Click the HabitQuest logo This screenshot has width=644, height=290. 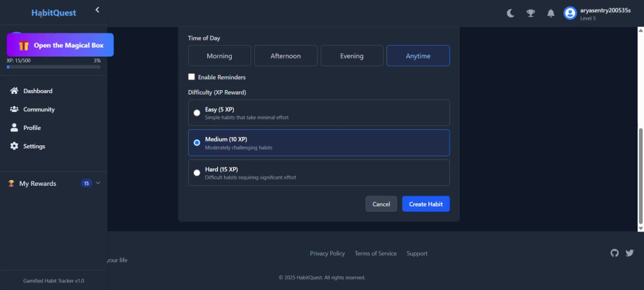click(x=54, y=13)
